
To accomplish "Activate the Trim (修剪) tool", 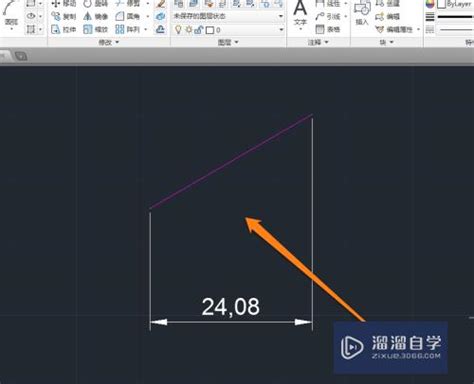I will coord(128,3).
